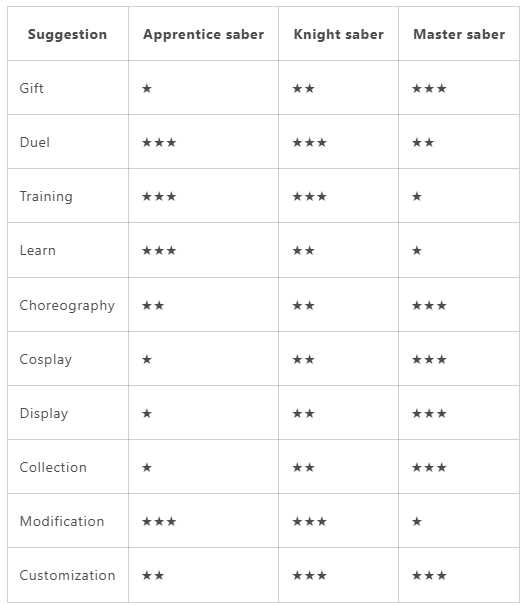Click Learn's two stars under Knight saber
The width and height of the screenshot is (525, 606).
tap(303, 251)
